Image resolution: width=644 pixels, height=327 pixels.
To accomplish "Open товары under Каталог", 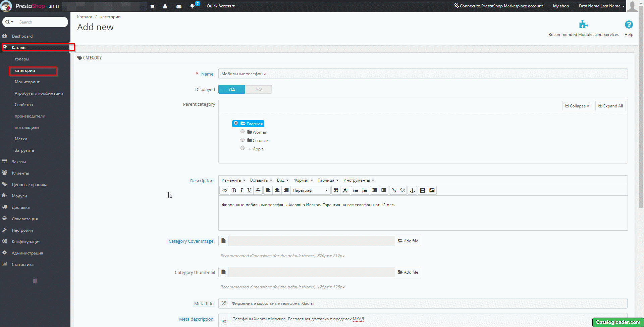I will [x=22, y=59].
